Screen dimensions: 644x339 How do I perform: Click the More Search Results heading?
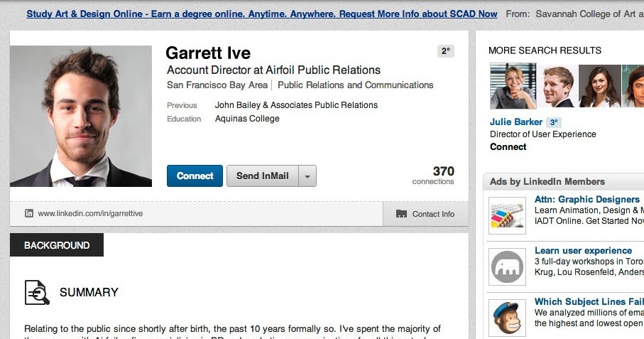(545, 50)
